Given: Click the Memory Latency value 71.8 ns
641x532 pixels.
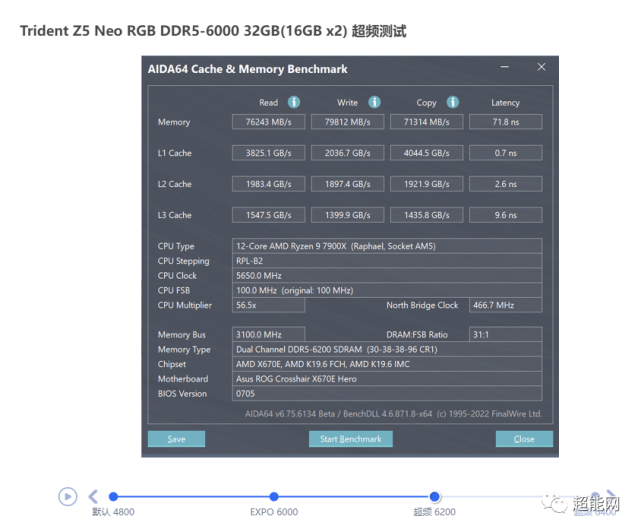Looking at the screenshot, I should click(506, 122).
